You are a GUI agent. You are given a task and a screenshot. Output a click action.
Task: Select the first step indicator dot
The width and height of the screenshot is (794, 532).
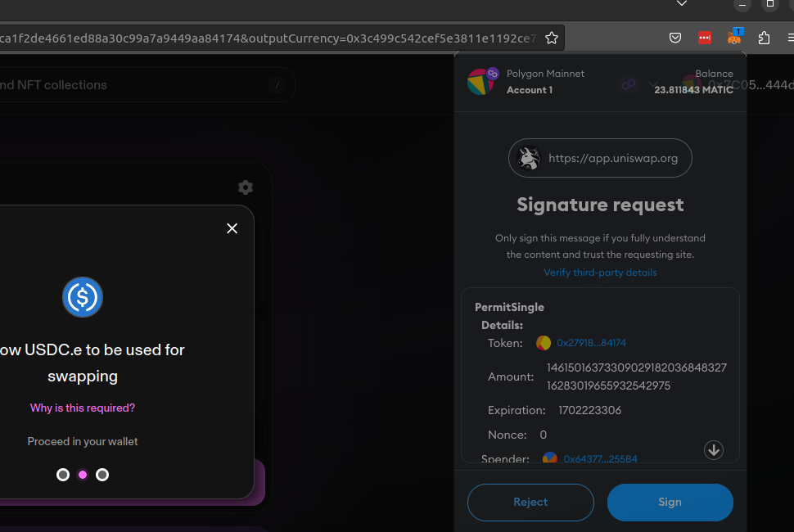[63, 475]
